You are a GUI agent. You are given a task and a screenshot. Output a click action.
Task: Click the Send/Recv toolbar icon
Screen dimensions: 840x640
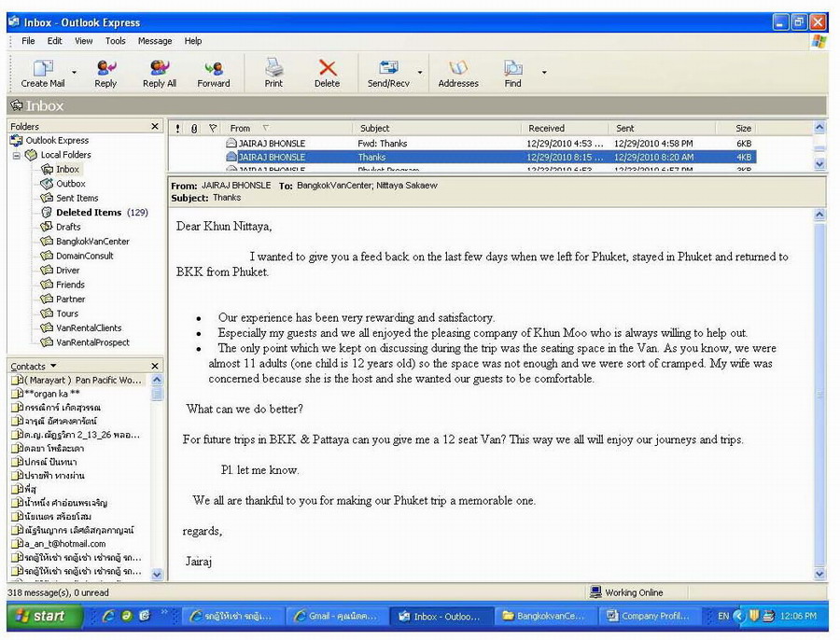[x=388, y=72]
